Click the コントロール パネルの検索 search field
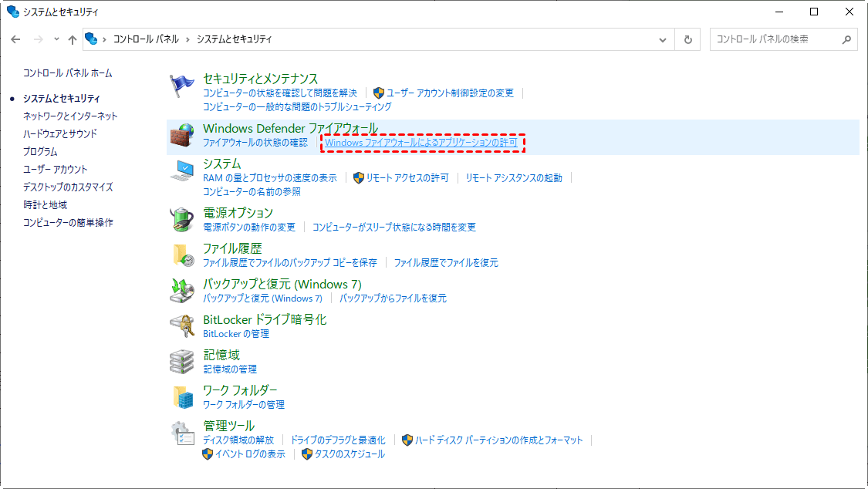This screenshot has height=489, width=868. pyautogui.click(x=774, y=39)
